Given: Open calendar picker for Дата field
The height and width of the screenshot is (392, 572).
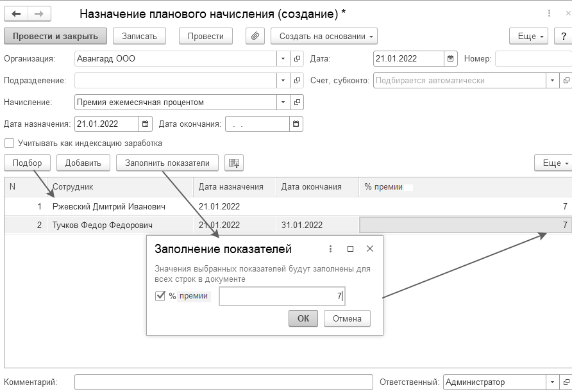Looking at the screenshot, I should click(451, 59).
